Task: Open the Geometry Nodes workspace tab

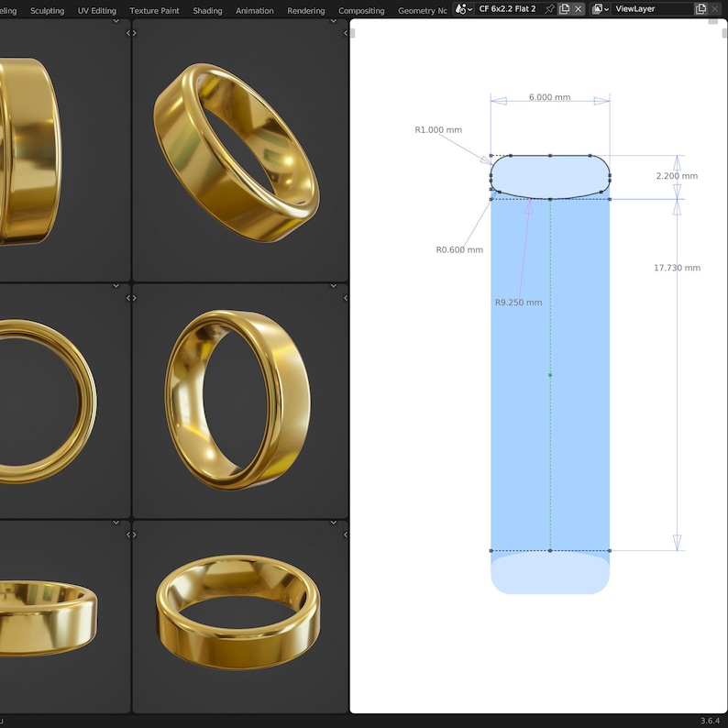Action: click(x=422, y=10)
